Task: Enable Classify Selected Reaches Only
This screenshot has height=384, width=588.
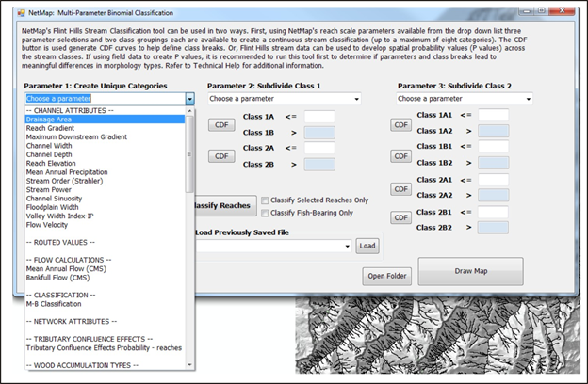Action: (x=265, y=200)
